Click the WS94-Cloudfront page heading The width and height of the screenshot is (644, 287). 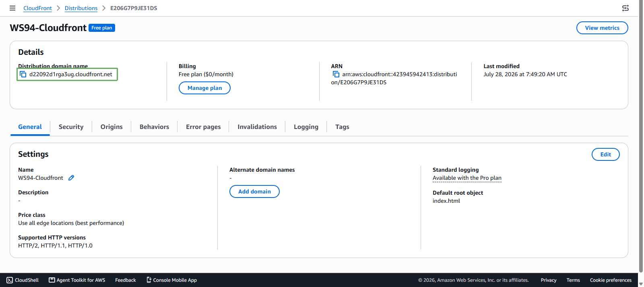pyautogui.click(x=48, y=28)
